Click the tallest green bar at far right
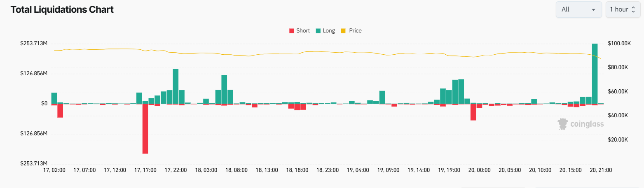This screenshot has width=644, height=188. click(x=595, y=74)
